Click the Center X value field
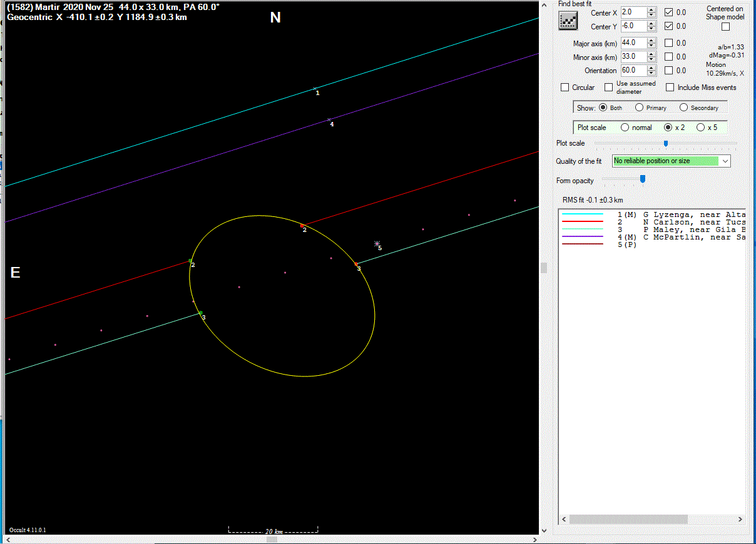This screenshot has width=756, height=544. (x=633, y=13)
